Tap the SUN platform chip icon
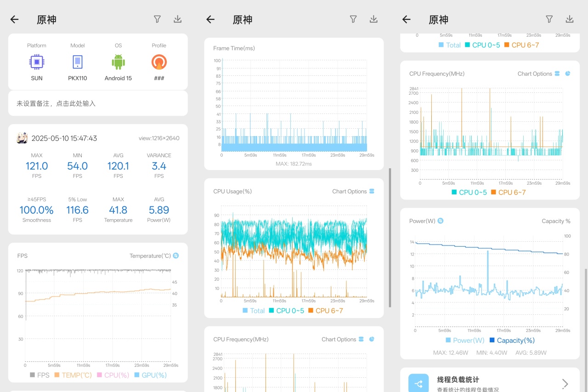The height and width of the screenshot is (392, 588). pos(37,62)
